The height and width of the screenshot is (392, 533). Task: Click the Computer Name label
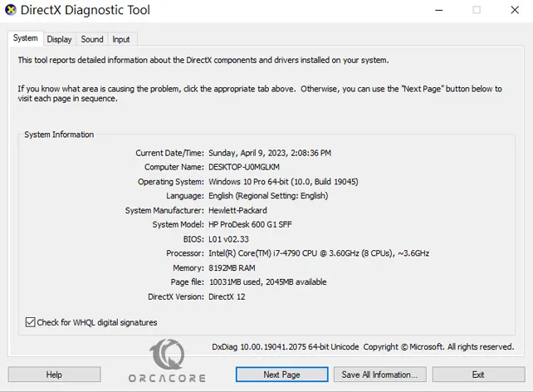[x=174, y=167]
